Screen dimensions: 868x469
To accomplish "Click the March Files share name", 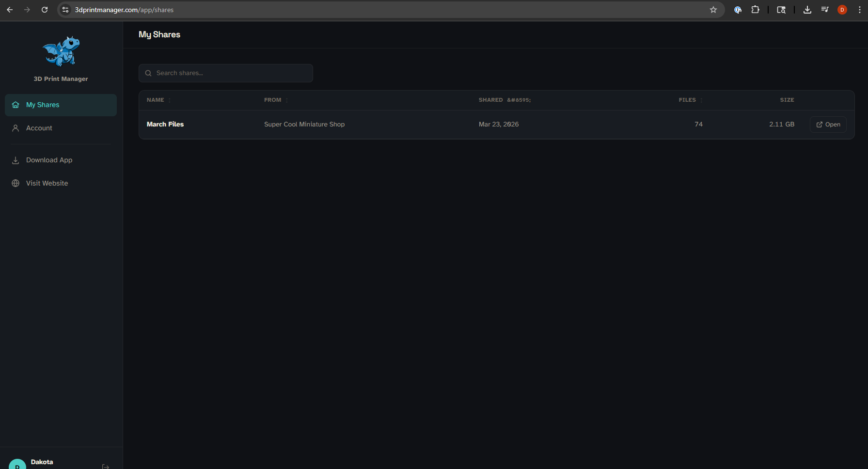I will [165, 124].
